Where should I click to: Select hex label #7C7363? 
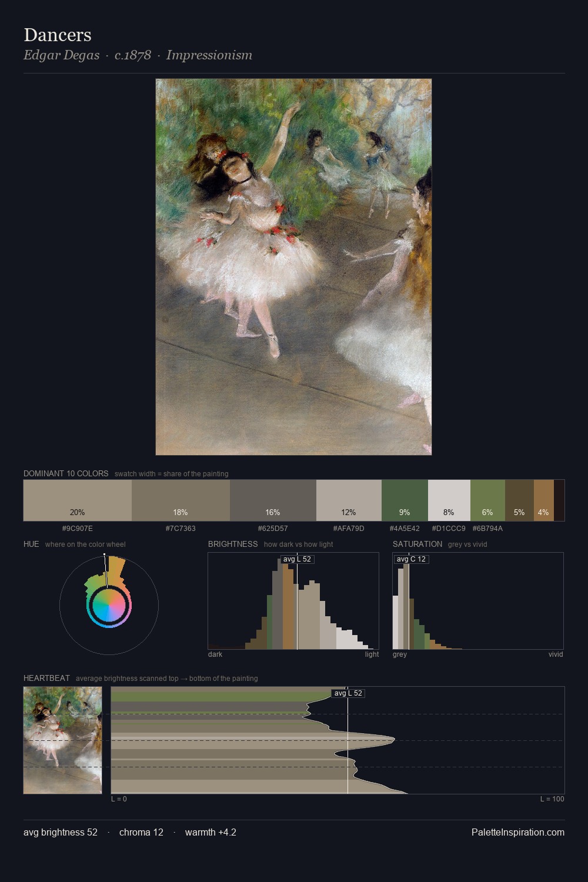(x=181, y=529)
